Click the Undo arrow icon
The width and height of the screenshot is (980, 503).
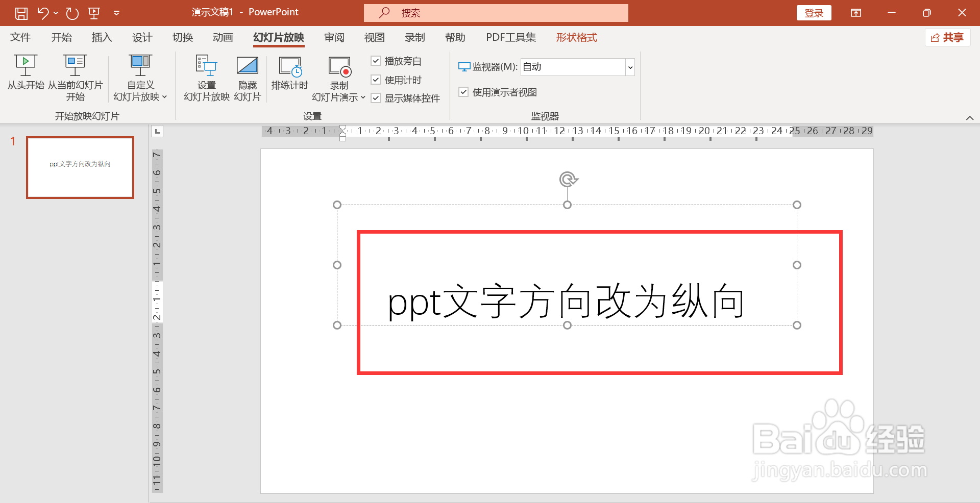point(43,13)
